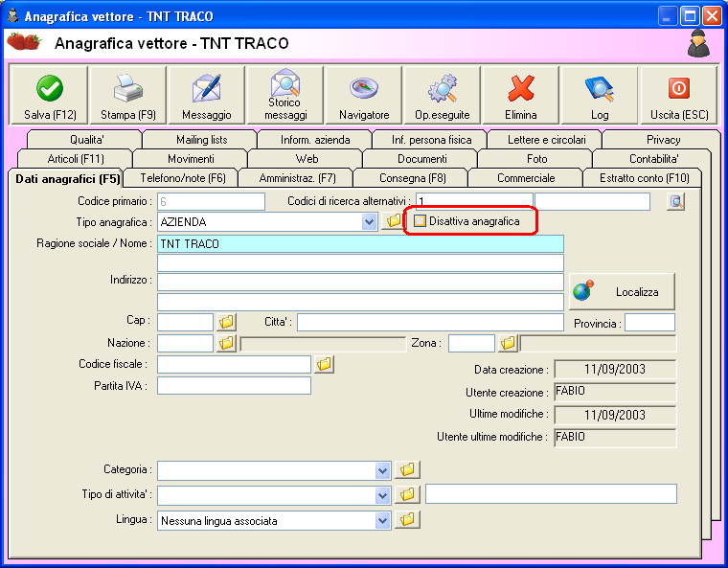The width and height of the screenshot is (728, 568).
Task: Toggle Disattiva anagrafica checkbox
Action: coord(420,220)
